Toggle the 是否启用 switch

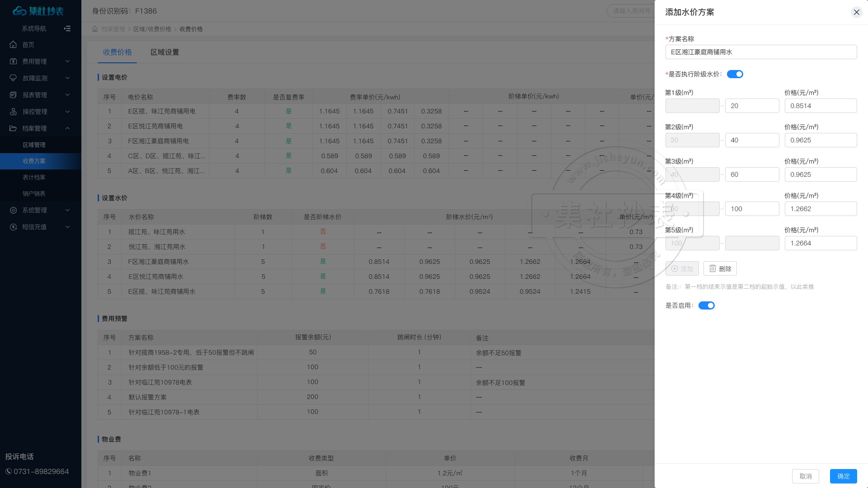point(706,305)
